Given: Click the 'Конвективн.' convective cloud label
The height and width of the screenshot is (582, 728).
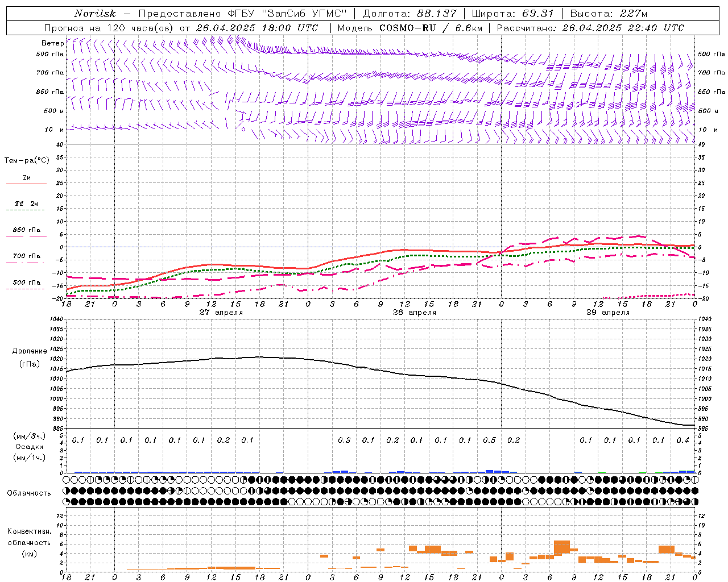Looking at the screenshot, I should pos(30,531).
